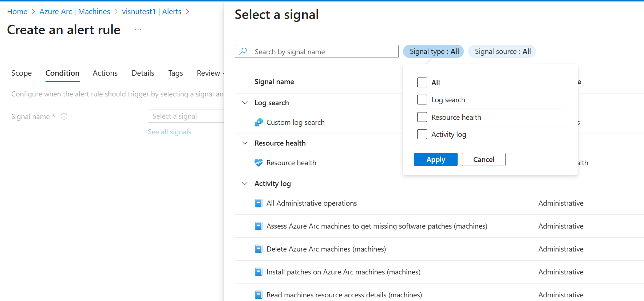Select Read machines resource access details

[344, 295]
